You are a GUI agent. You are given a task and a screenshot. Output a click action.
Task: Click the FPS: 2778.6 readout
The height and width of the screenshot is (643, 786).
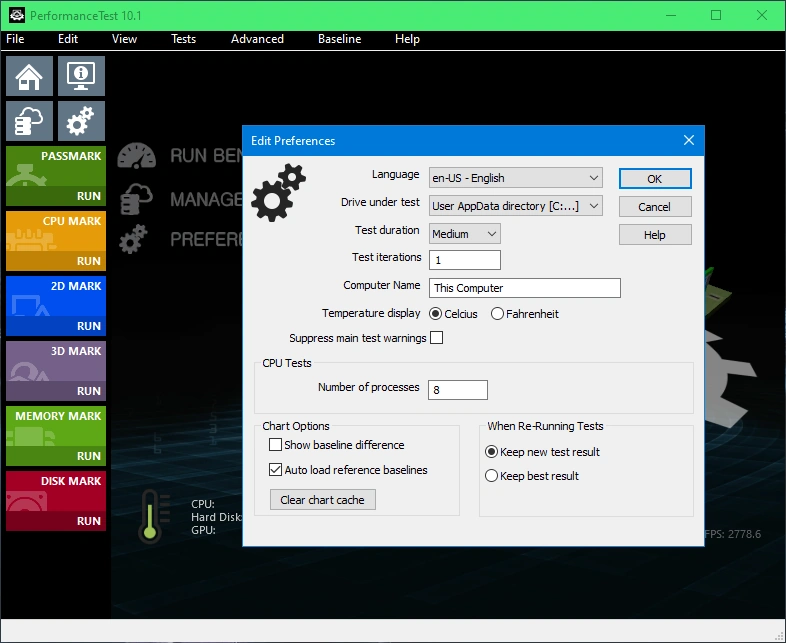(x=733, y=534)
